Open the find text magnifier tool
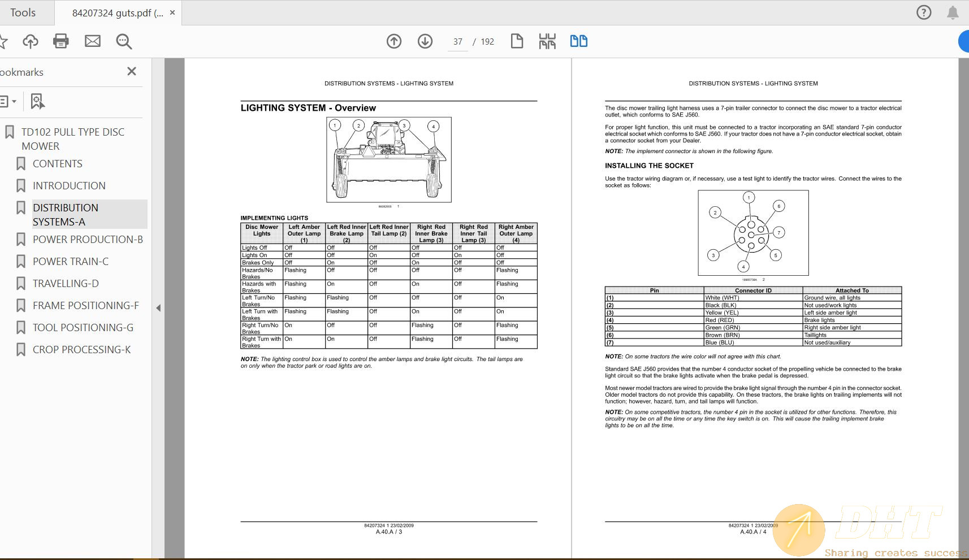 point(124,41)
